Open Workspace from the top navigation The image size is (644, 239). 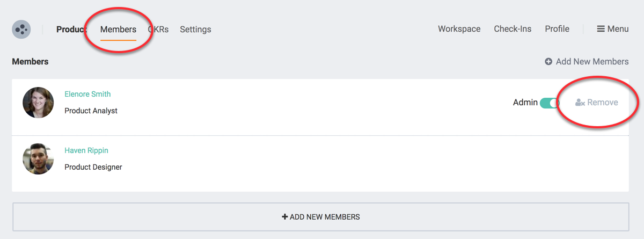[x=459, y=29]
